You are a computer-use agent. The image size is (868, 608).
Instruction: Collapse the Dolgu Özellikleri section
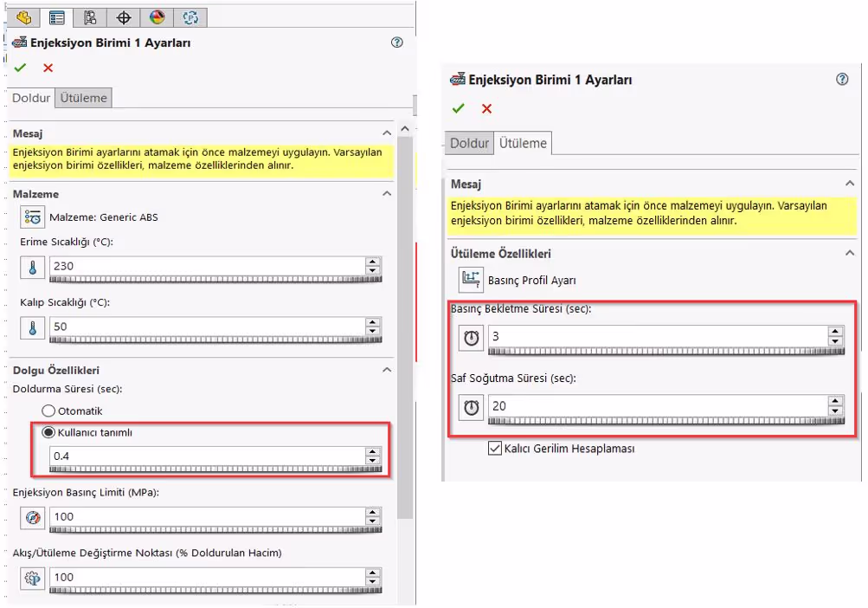pyautogui.click(x=387, y=370)
